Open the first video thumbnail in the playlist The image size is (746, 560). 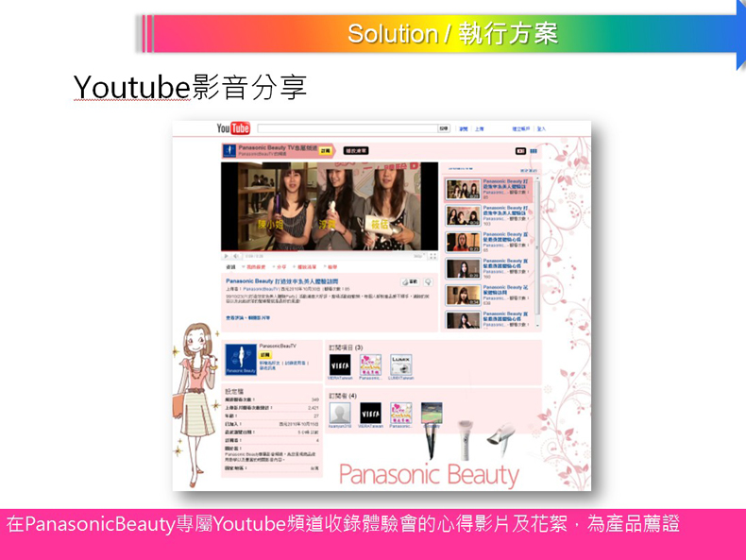click(x=463, y=189)
